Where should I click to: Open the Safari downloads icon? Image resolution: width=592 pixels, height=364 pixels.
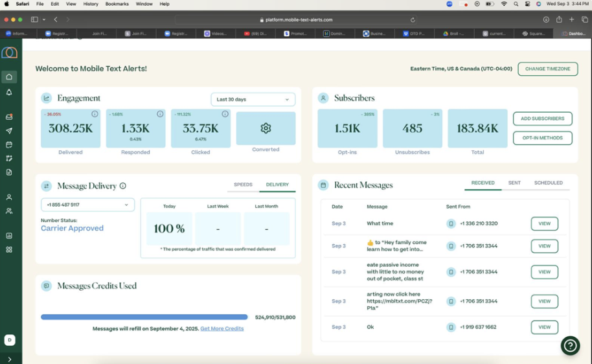coord(546,19)
